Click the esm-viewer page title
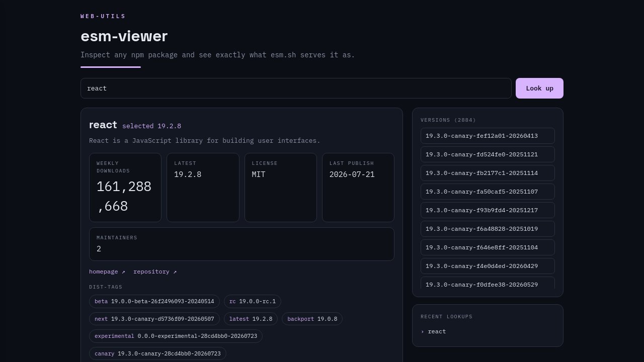The image size is (644, 362). click(x=124, y=36)
